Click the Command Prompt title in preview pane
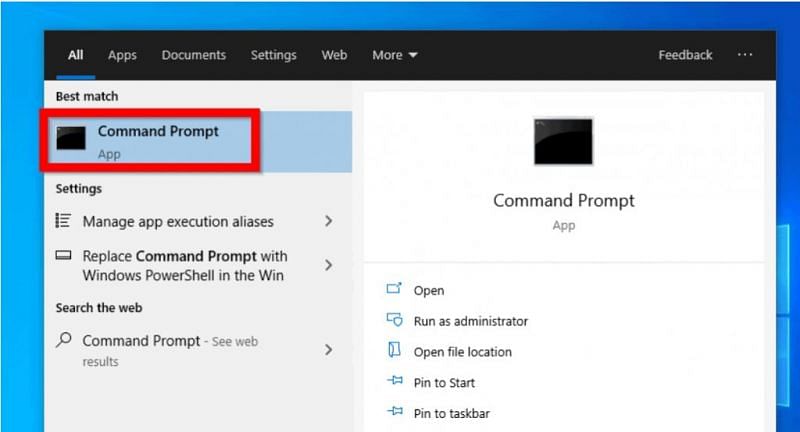This screenshot has width=800, height=432. pyautogui.click(x=564, y=201)
